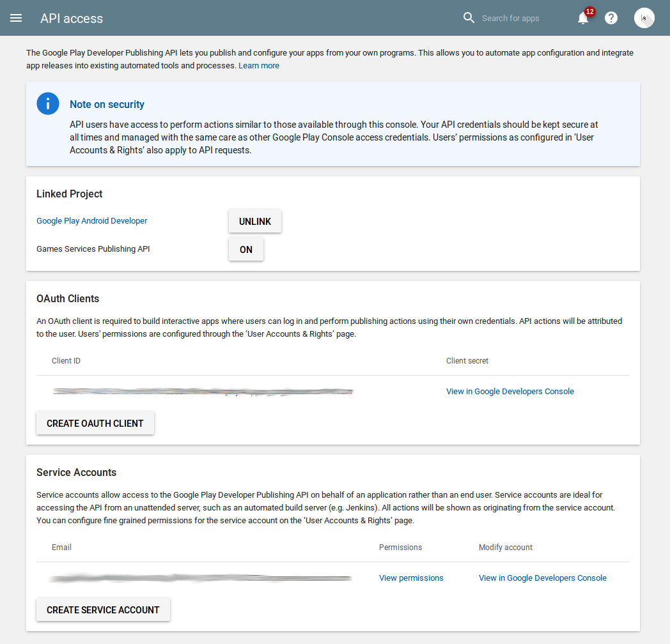Viewport: 670px width, 644px height.
Task: Open Google Play Android Developer project link
Action: (x=92, y=221)
